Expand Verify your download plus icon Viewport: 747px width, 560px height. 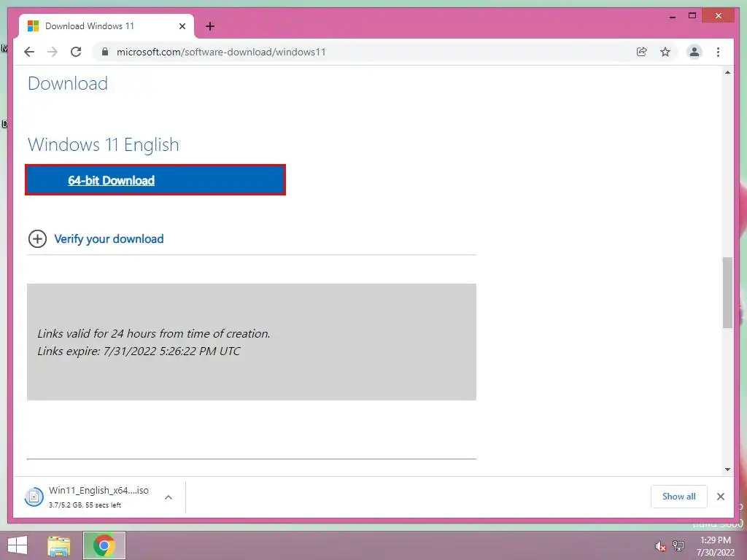(38, 239)
